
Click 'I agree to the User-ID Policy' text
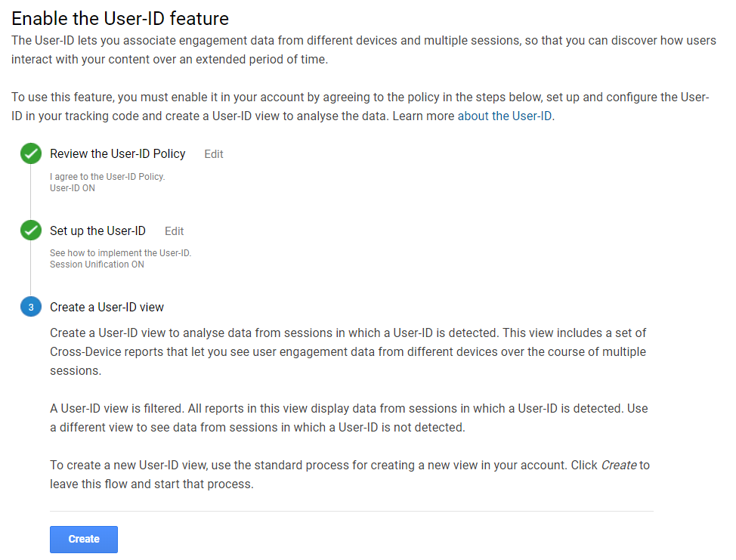[x=107, y=177]
